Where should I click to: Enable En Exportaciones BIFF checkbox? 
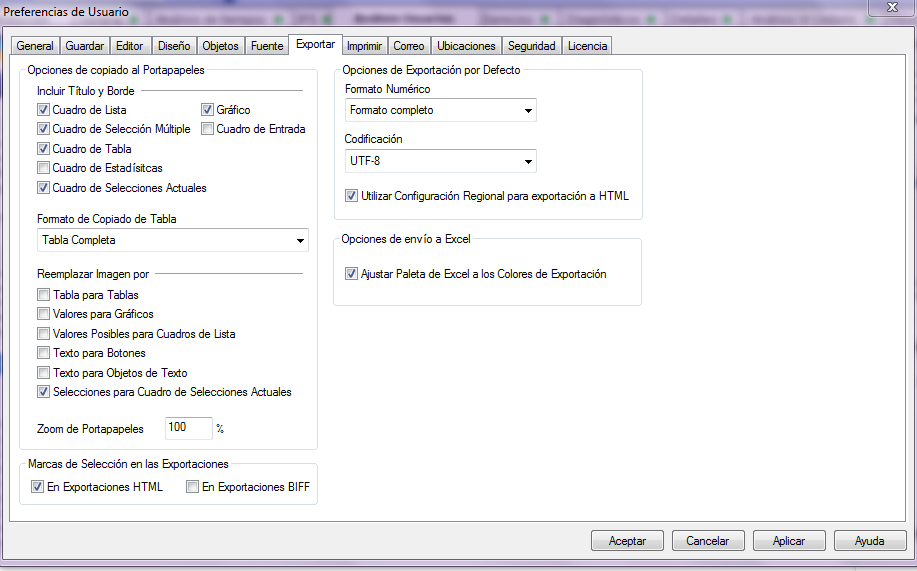pos(192,487)
